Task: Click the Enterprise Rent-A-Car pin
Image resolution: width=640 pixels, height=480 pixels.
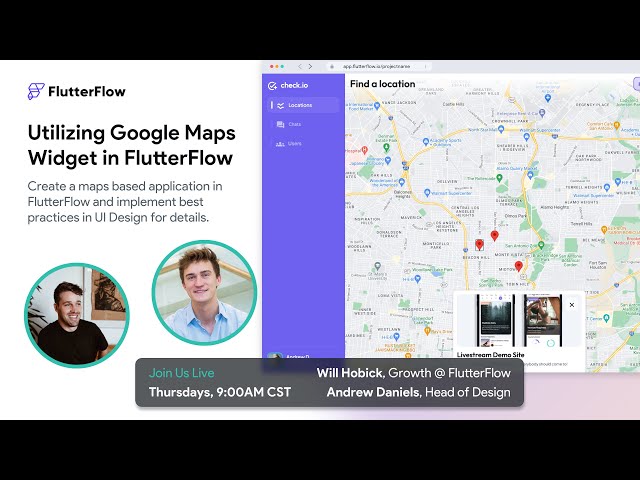Action: click(542, 113)
